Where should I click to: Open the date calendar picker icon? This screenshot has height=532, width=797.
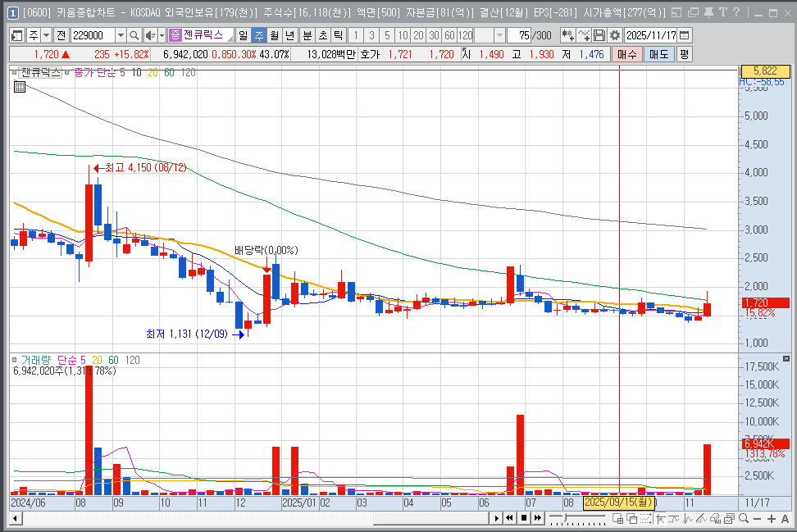pyautogui.click(x=685, y=35)
